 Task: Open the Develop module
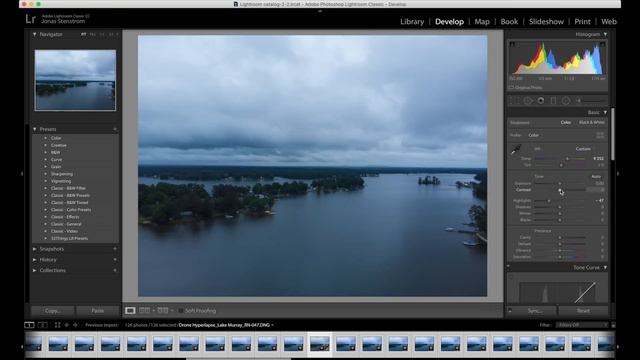click(449, 22)
